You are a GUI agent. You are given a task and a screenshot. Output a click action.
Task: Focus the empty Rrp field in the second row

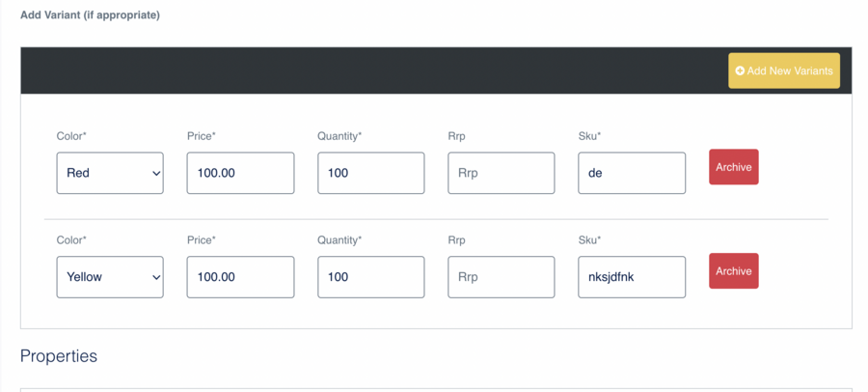502,277
